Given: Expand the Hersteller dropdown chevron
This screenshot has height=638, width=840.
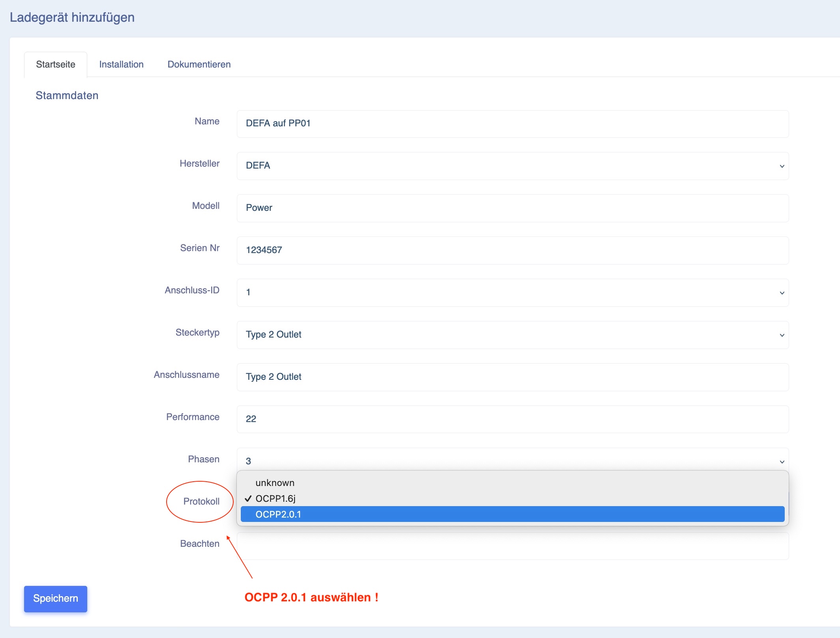Looking at the screenshot, I should point(782,166).
